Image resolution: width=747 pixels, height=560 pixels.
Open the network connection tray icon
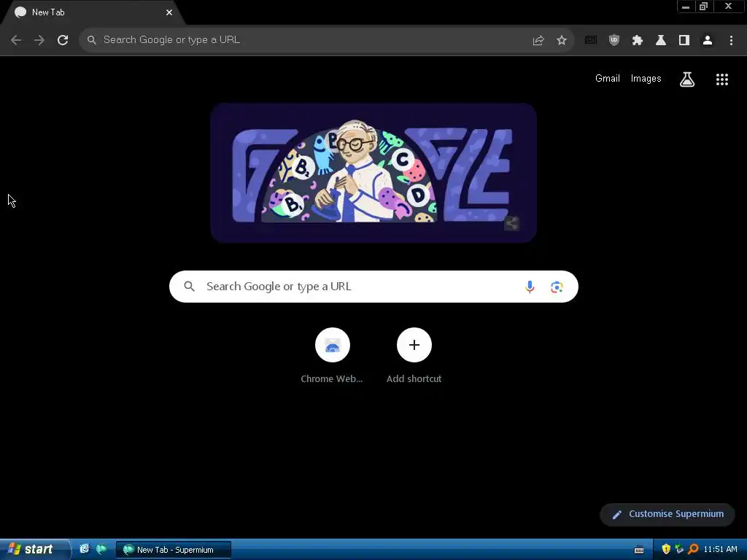click(x=679, y=549)
